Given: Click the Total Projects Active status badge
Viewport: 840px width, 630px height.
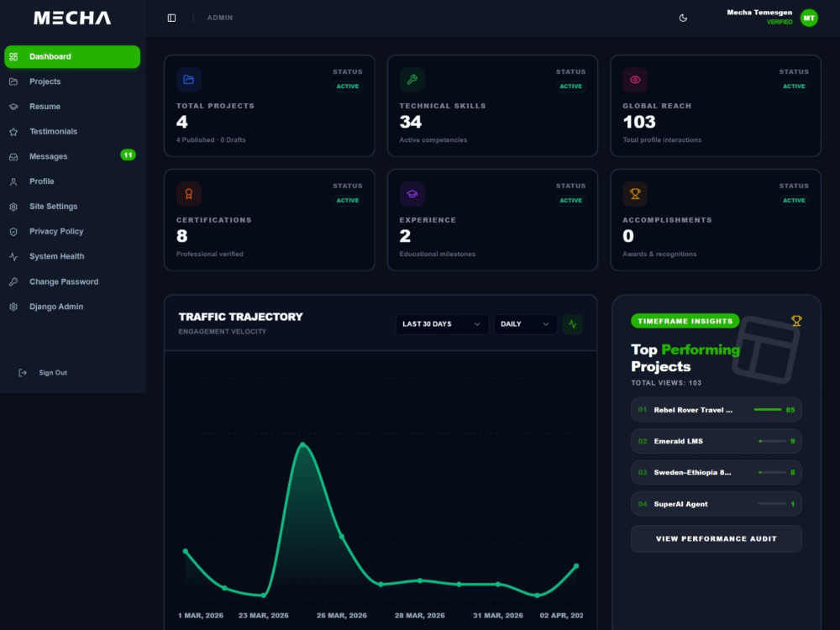Looking at the screenshot, I should 348,87.
